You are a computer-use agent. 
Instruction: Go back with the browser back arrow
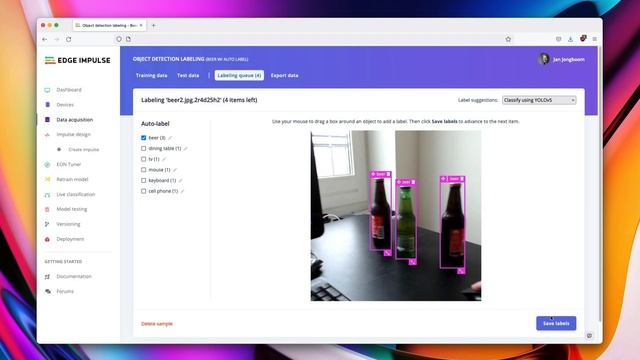[44, 39]
